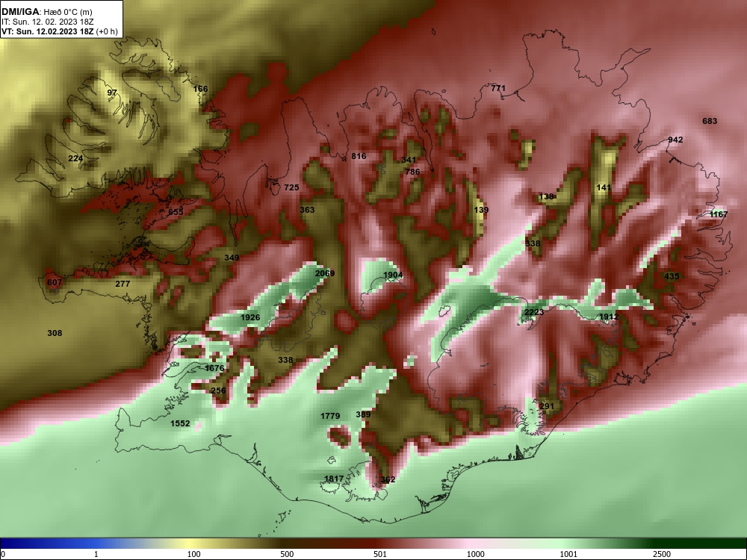Image resolution: width=747 pixels, height=560 pixels.
Task: Click the legend tick label 1001
Action: [568, 554]
